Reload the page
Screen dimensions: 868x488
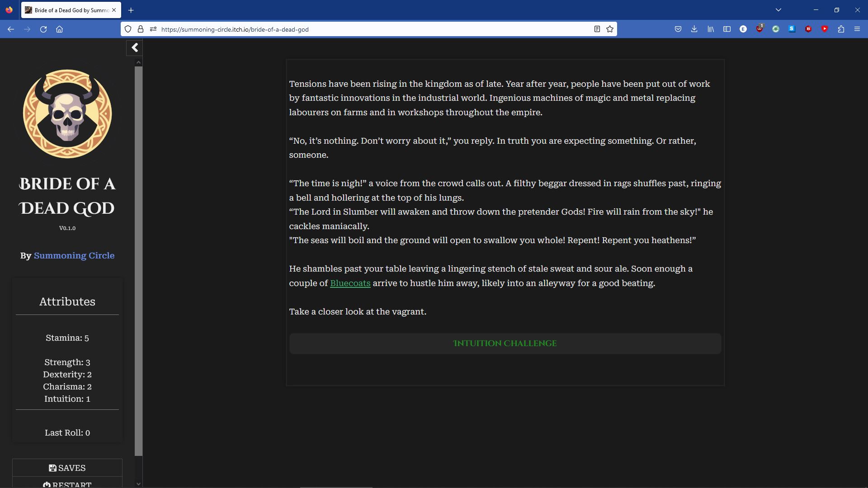point(43,29)
